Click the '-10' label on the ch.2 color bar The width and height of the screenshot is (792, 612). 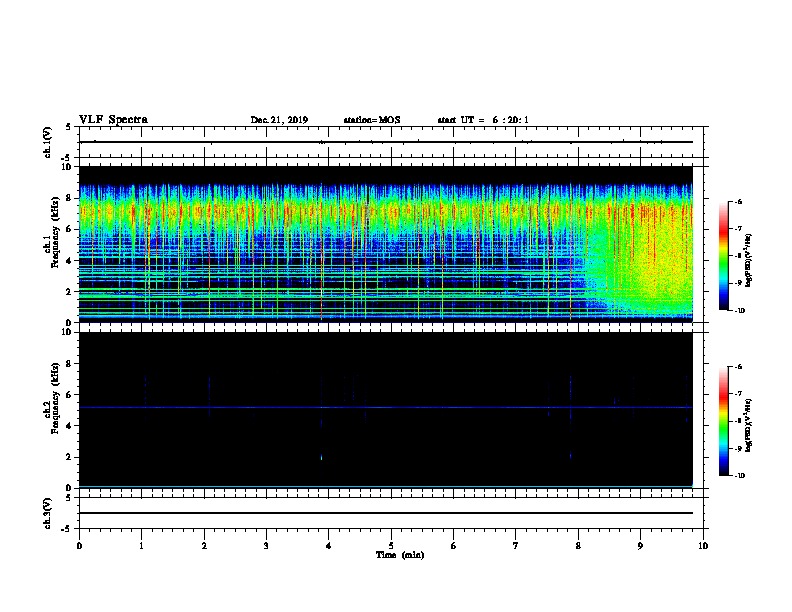tap(739, 476)
